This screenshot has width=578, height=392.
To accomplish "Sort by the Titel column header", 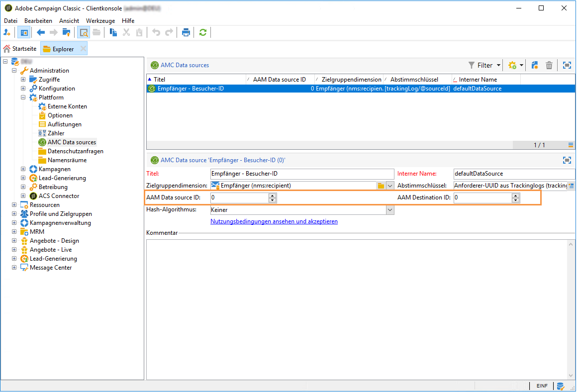I will (x=196, y=79).
